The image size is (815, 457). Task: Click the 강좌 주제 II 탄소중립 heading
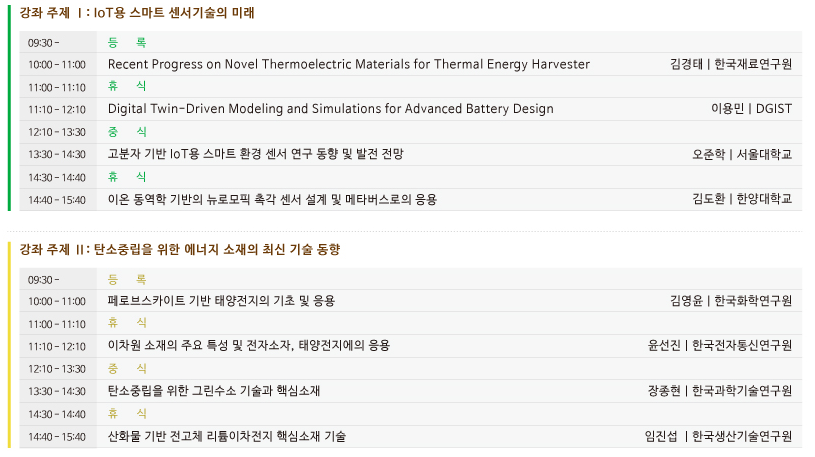(180, 250)
